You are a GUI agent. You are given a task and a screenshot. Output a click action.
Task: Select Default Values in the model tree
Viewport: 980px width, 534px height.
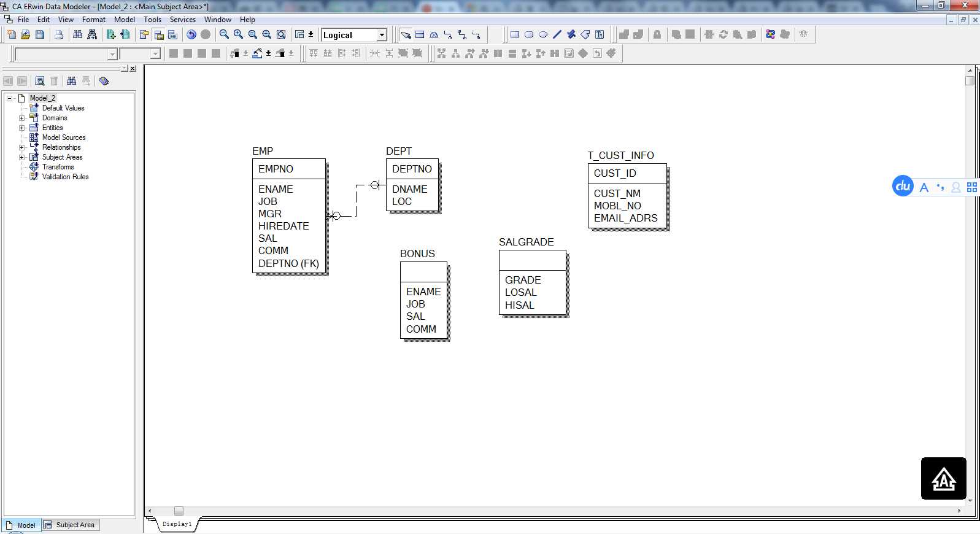tap(63, 108)
